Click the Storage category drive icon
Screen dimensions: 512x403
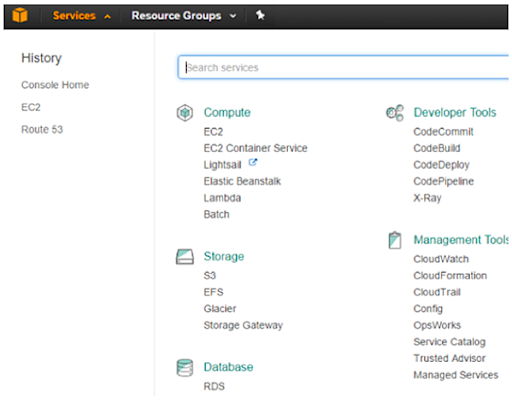point(185,257)
